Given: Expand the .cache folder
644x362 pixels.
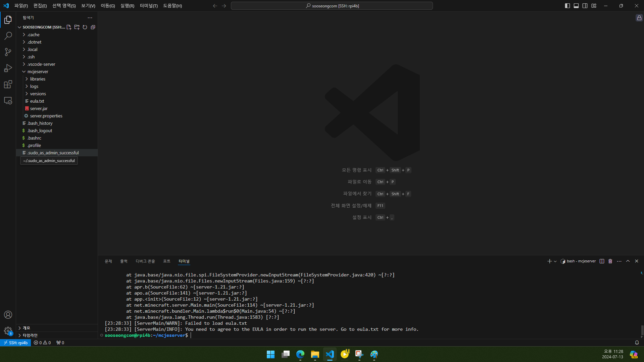Looking at the screenshot, I should click(57, 35).
